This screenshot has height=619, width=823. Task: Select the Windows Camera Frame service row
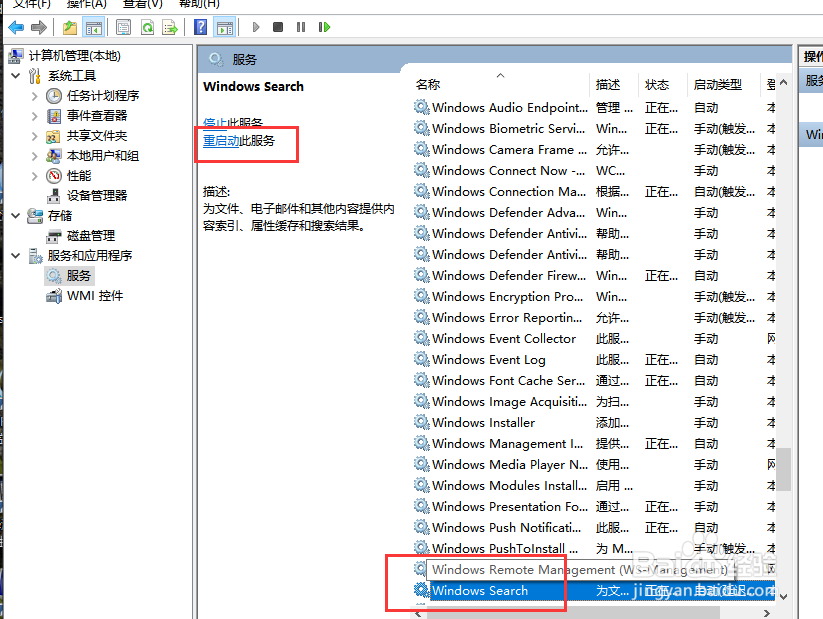pyautogui.click(x=593, y=150)
